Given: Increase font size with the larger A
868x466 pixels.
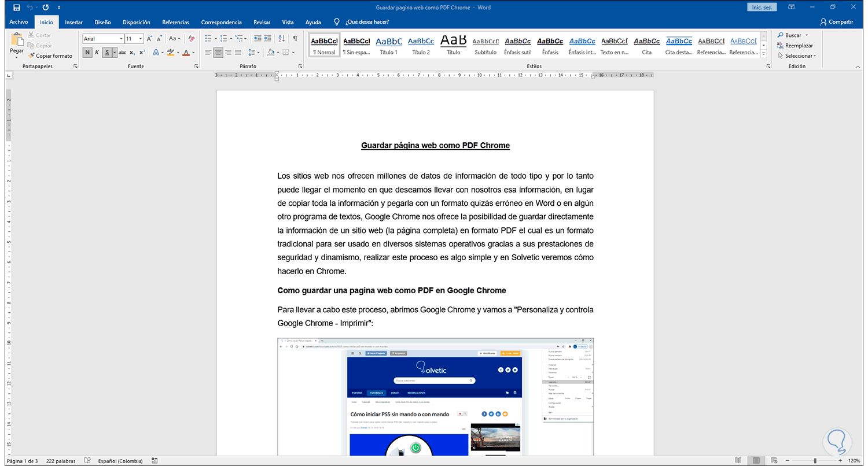Looking at the screenshot, I should point(149,39).
